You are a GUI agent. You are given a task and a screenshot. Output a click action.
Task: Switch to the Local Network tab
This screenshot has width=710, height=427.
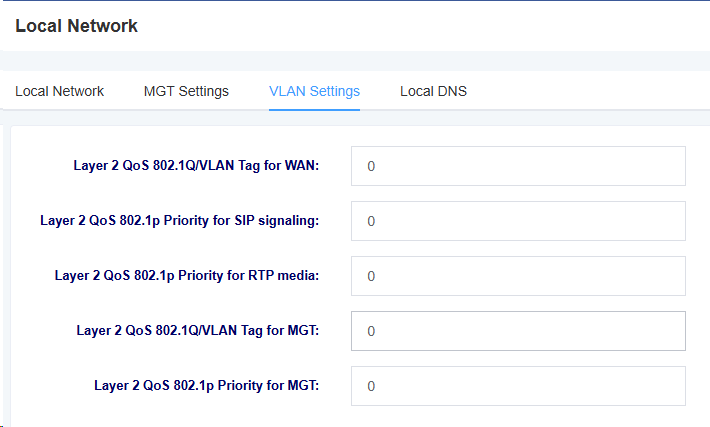click(59, 91)
